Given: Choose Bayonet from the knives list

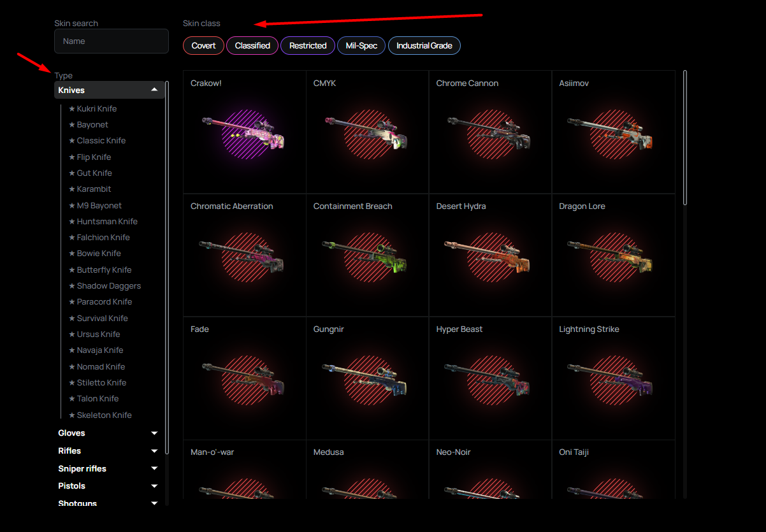Looking at the screenshot, I should coord(88,125).
